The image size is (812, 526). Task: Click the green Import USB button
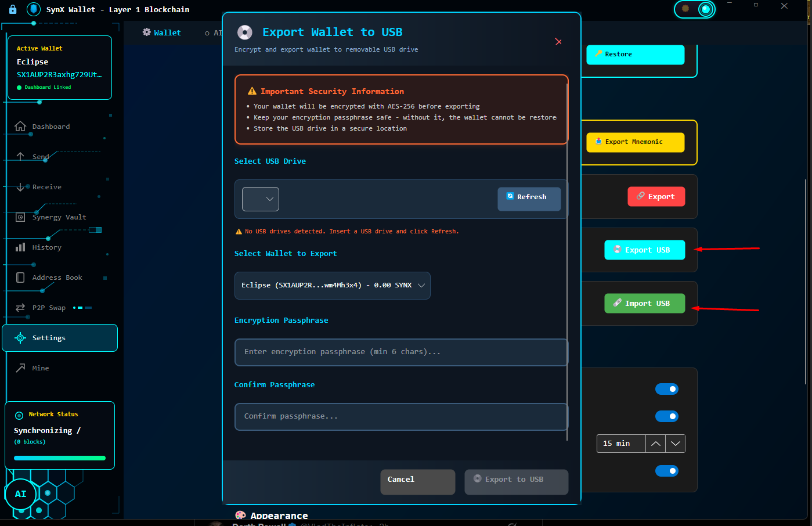point(645,304)
